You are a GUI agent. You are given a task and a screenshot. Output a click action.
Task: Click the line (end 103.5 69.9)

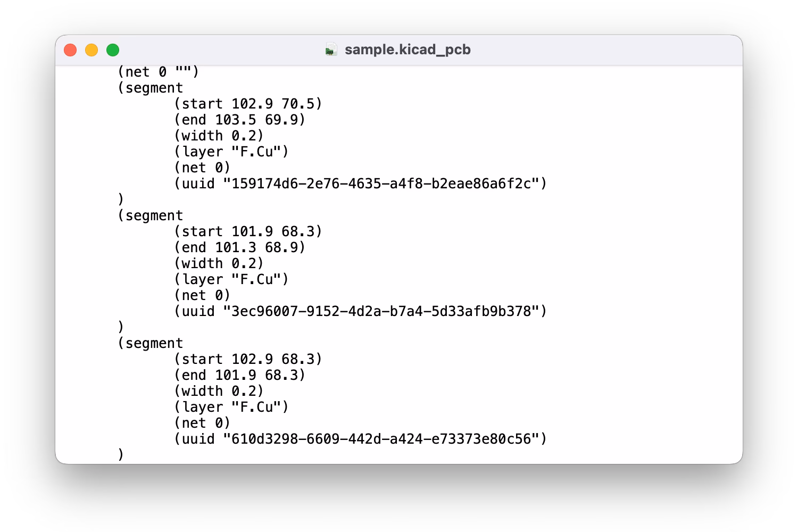(x=240, y=120)
